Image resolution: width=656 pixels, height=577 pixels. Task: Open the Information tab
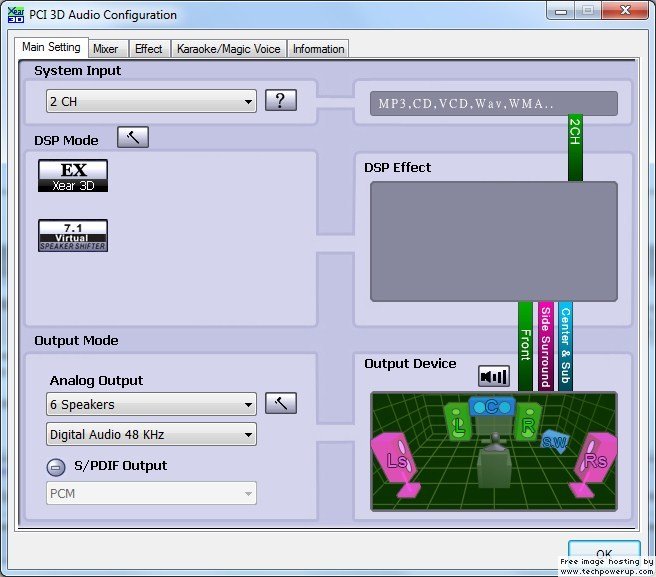[318, 49]
